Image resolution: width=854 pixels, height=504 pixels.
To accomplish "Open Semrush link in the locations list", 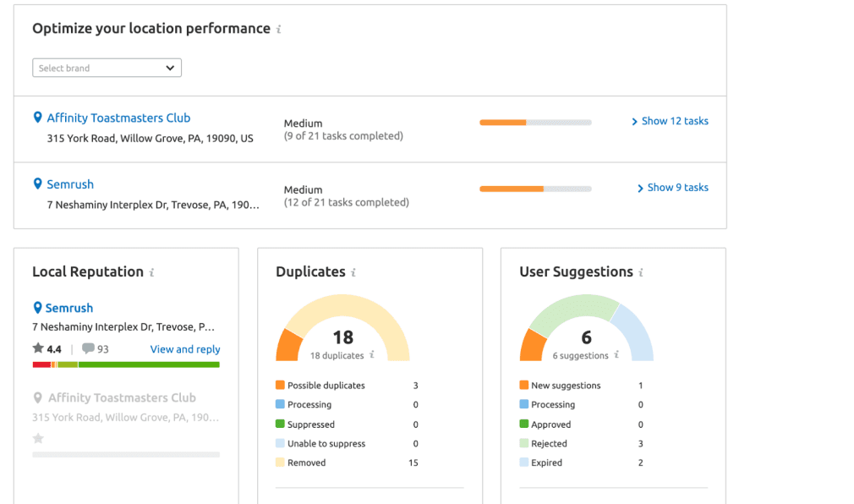I will (x=70, y=184).
